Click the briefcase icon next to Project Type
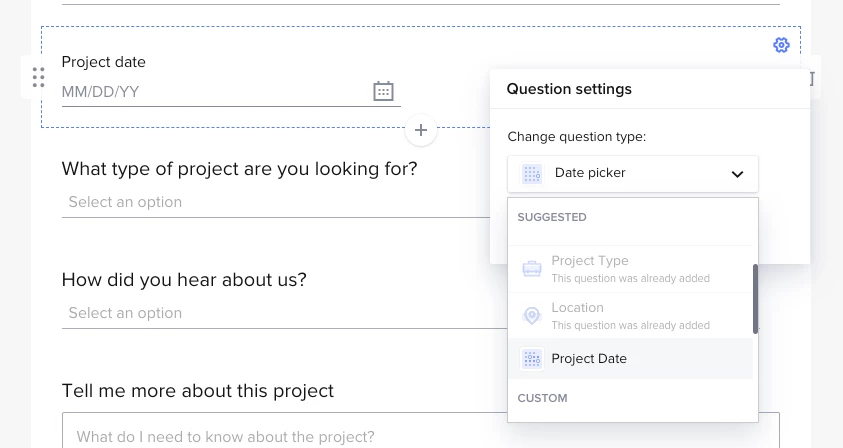This screenshot has height=448, width=843. pos(532,269)
